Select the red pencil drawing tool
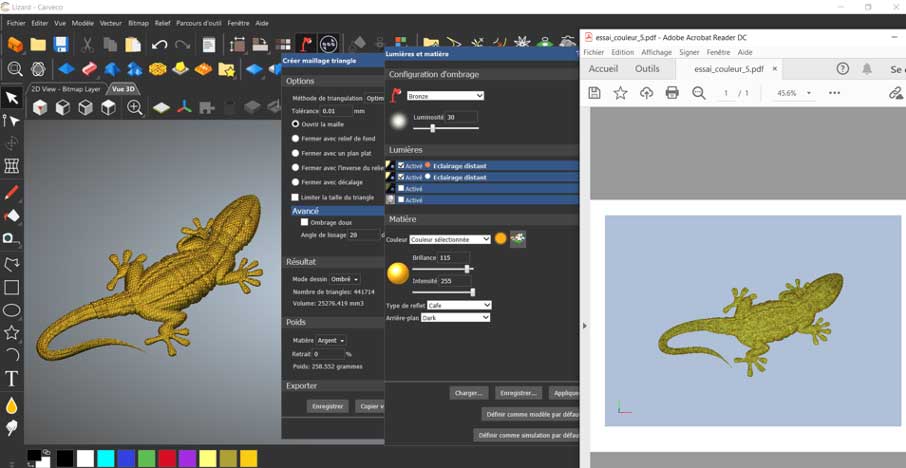Screen dimensions: 906x468 (x=12, y=192)
